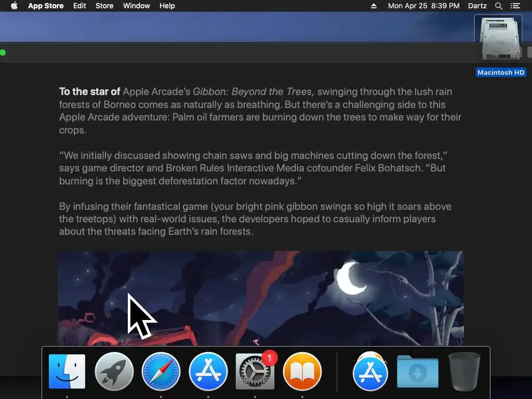The image size is (532, 399).
Task: Open the Trash in the Dock
Action: pyautogui.click(x=464, y=371)
